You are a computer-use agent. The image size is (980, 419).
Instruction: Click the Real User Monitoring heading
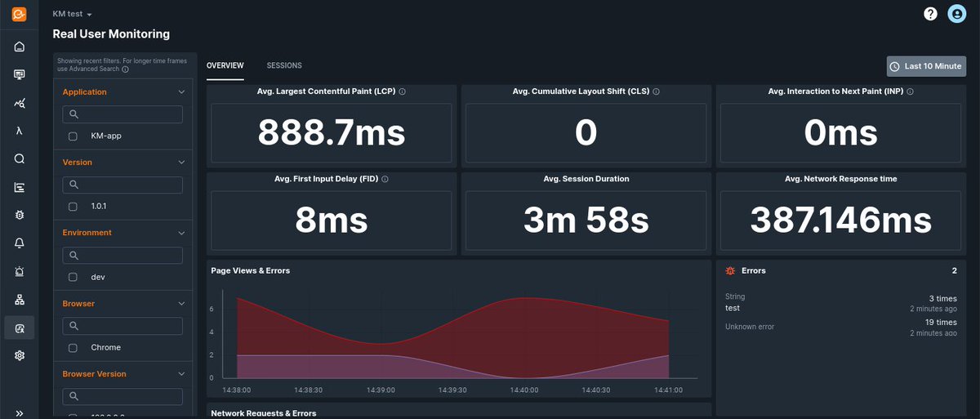point(111,34)
